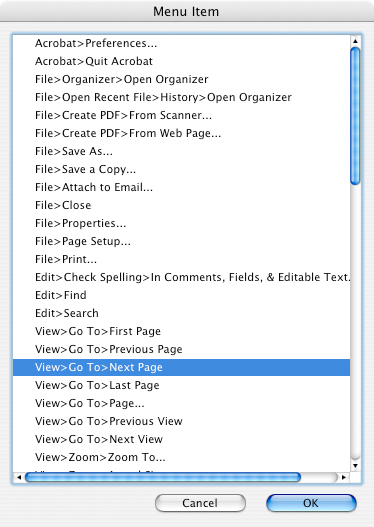Select File>Create PDF>From Web Page...
Screen dimensions: 374x527
click(x=181, y=133)
